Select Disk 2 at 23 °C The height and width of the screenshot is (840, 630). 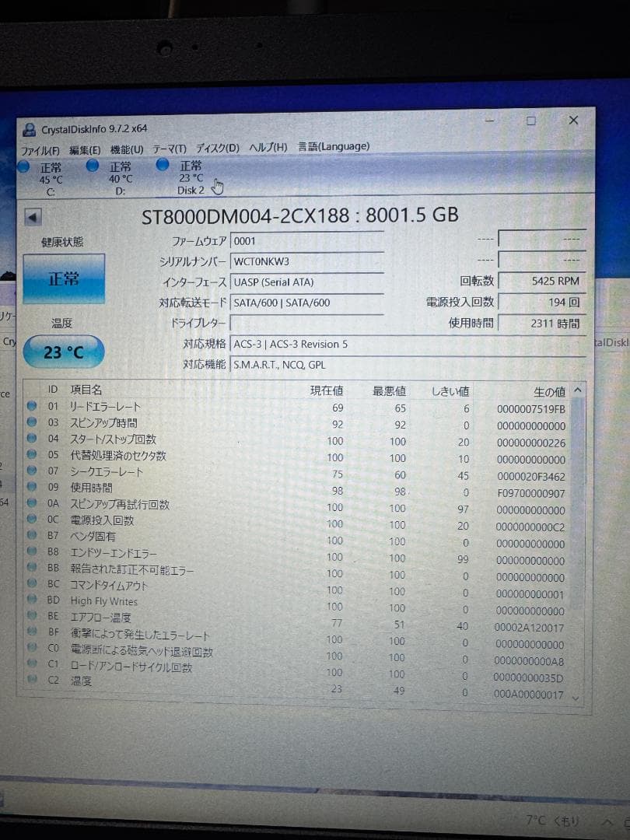click(191, 178)
